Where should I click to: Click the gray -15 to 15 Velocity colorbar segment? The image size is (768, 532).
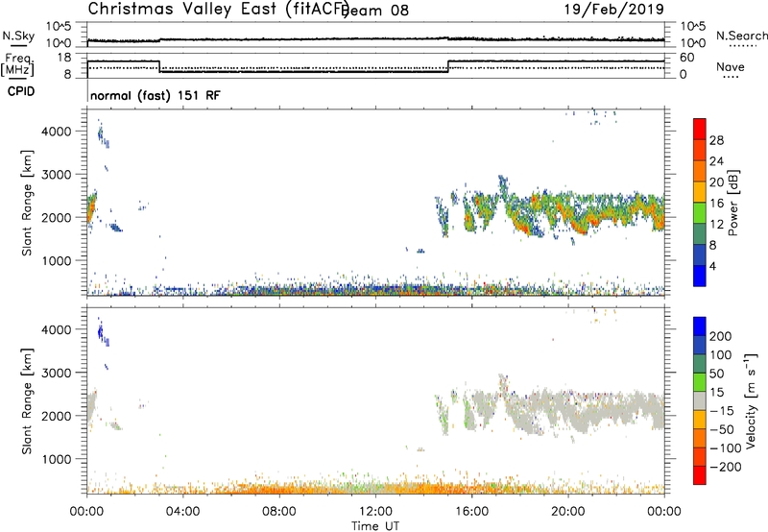(700, 401)
